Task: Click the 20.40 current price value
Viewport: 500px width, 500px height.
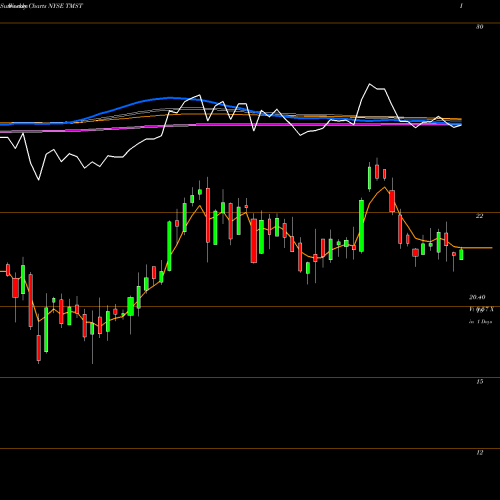Action: tap(477, 297)
